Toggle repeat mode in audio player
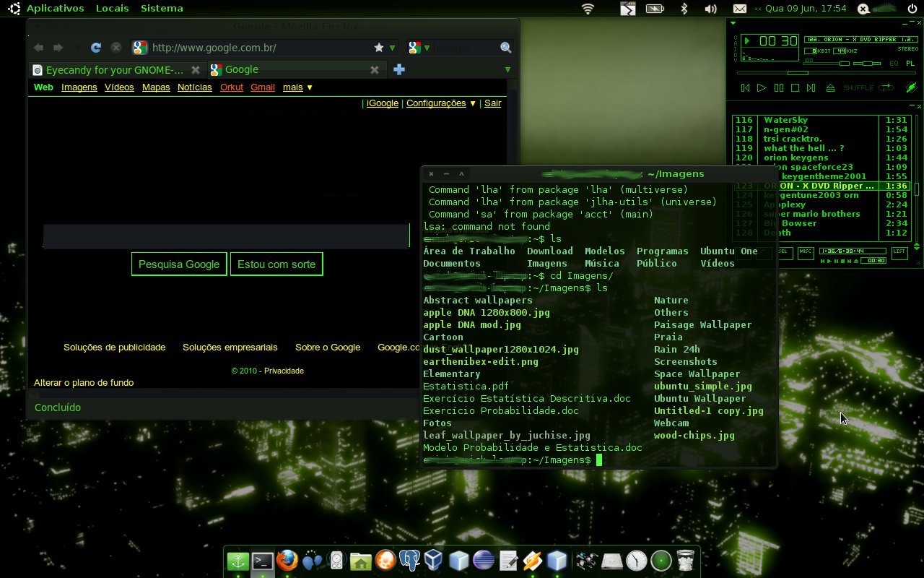 (886, 87)
